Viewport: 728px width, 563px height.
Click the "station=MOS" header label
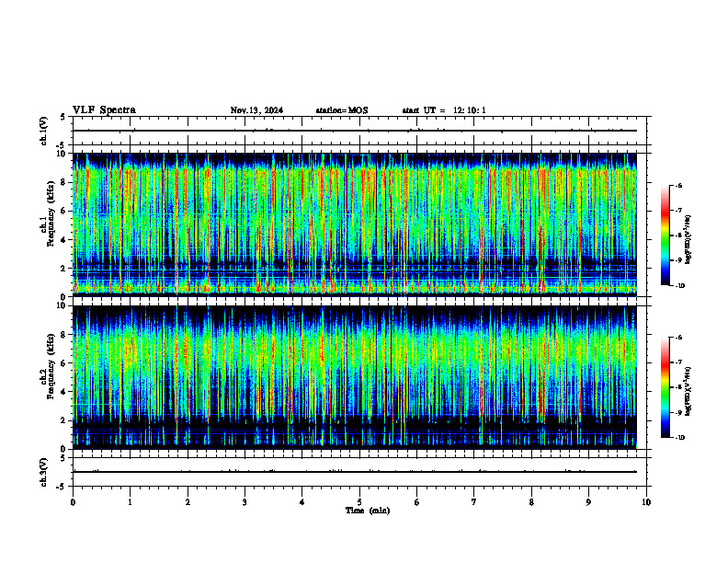tap(342, 110)
